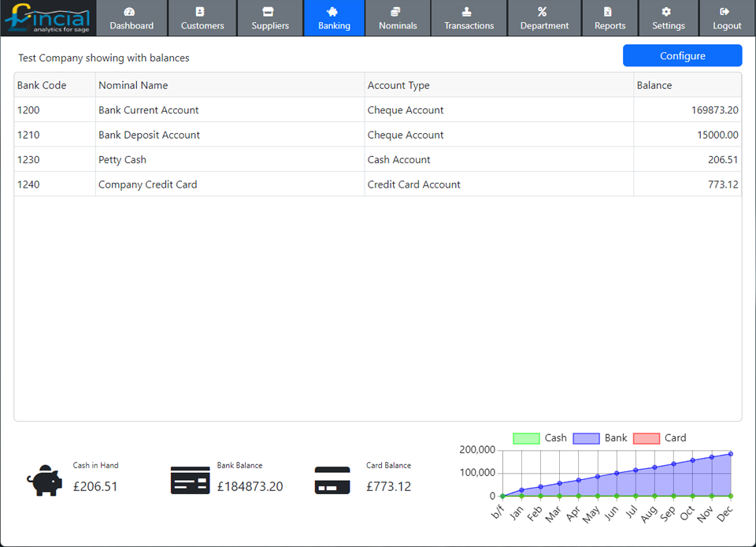Click the Reports spreadsheet file icon
The height and width of the screenshot is (547, 756).
608,12
